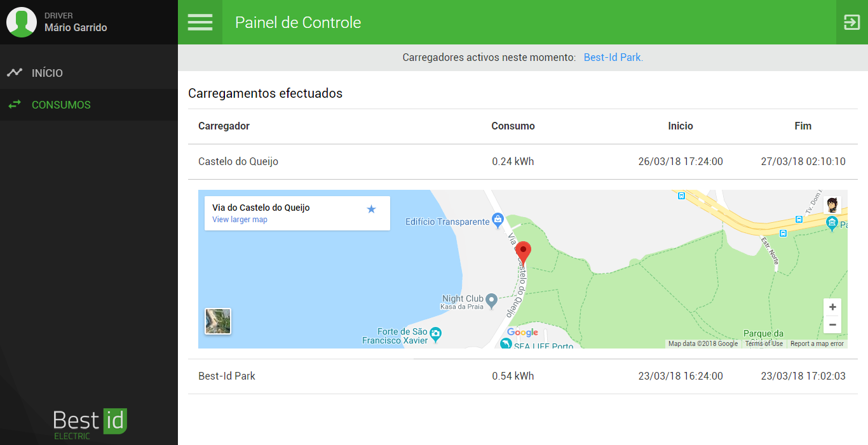This screenshot has width=868, height=445.
Task: Click the Map data ©2018 Google text
Action: pos(703,343)
